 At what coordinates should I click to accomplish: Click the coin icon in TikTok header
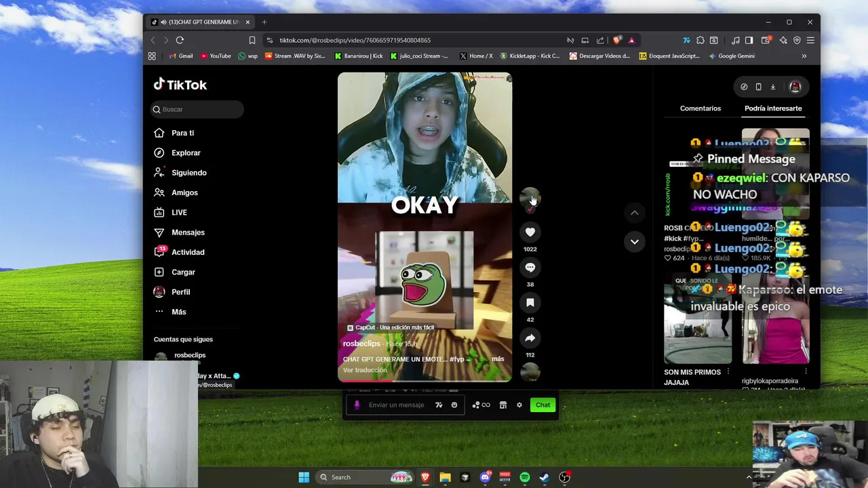(x=744, y=87)
